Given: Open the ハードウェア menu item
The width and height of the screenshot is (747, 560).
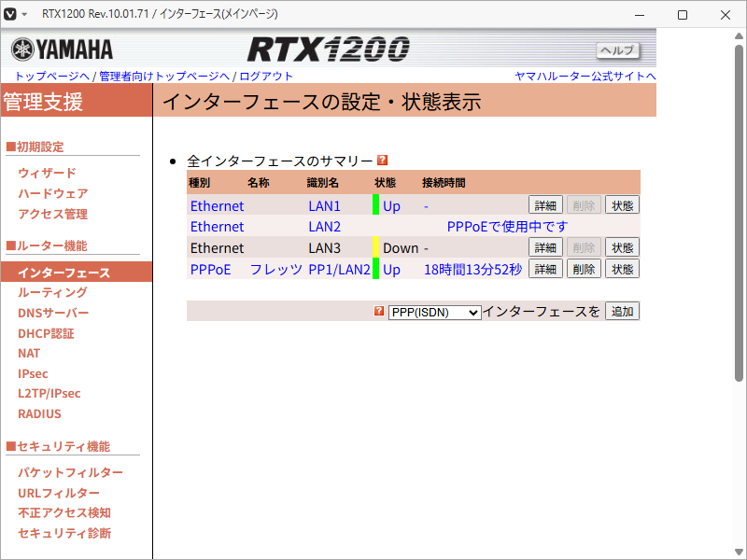Looking at the screenshot, I should [x=53, y=193].
